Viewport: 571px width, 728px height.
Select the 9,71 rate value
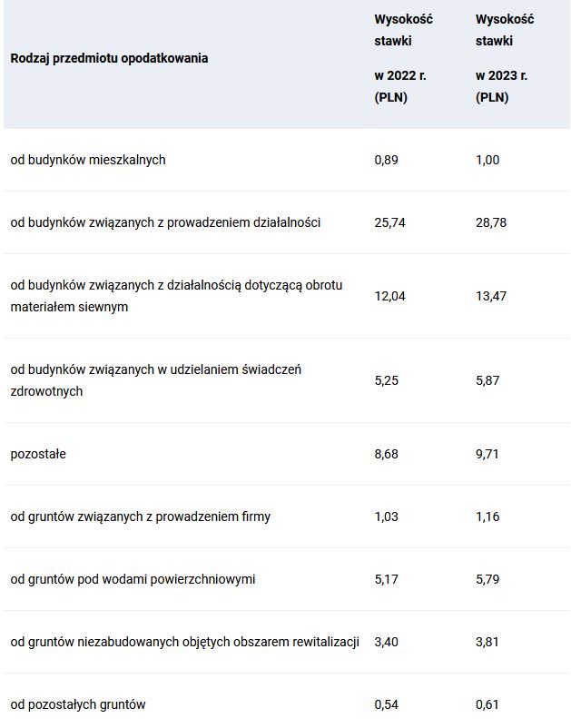(487, 454)
